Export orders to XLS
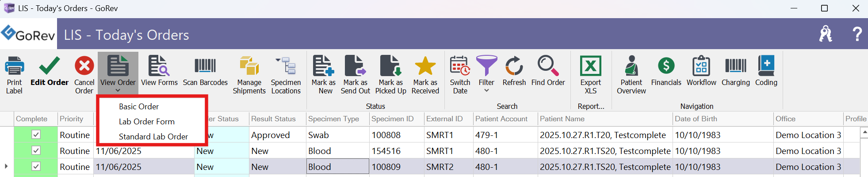868x177 pixels. [x=591, y=66]
